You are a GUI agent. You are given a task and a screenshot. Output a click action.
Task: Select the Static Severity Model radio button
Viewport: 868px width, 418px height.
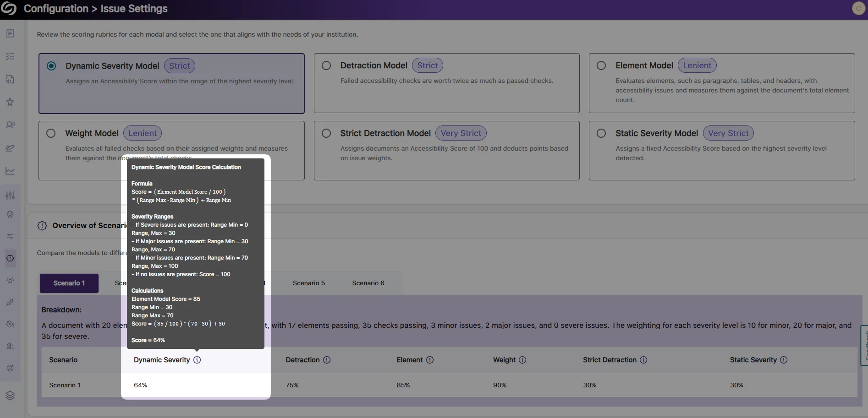pos(601,133)
